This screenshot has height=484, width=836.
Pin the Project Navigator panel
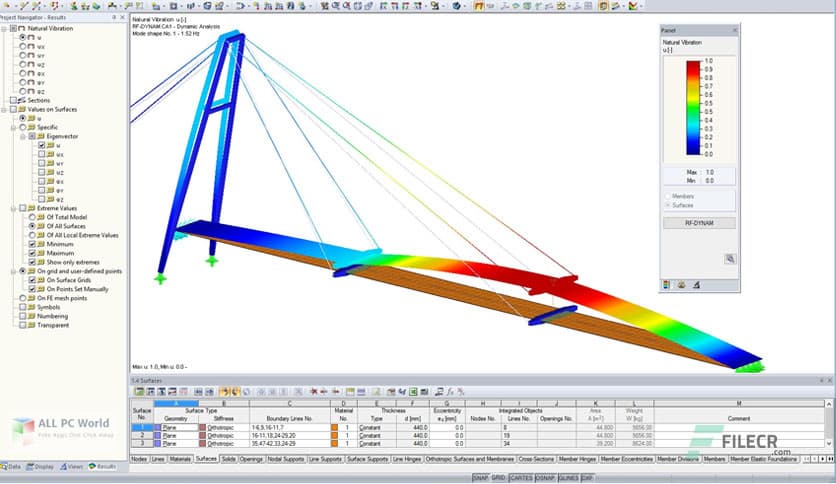[x=114, y=17]
